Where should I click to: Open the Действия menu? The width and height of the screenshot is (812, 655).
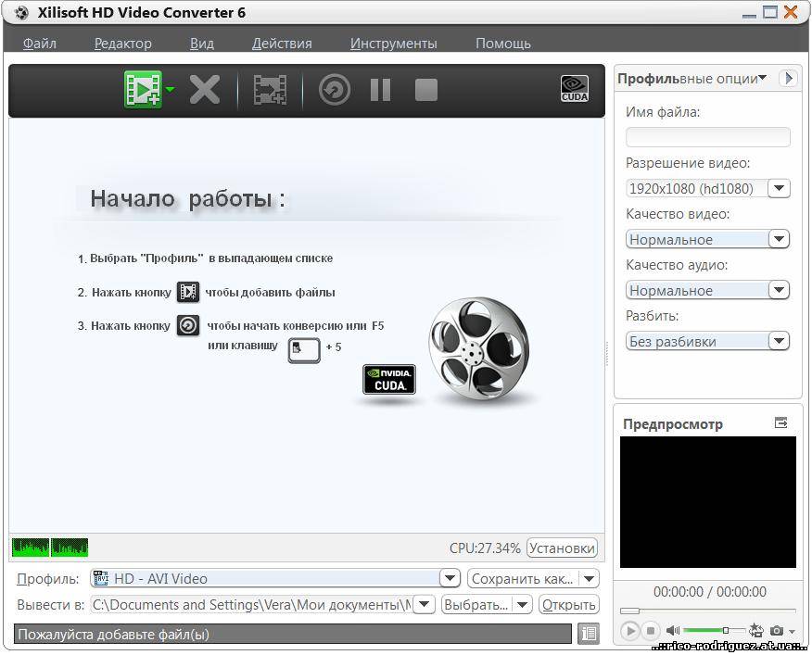click(282, 44)
